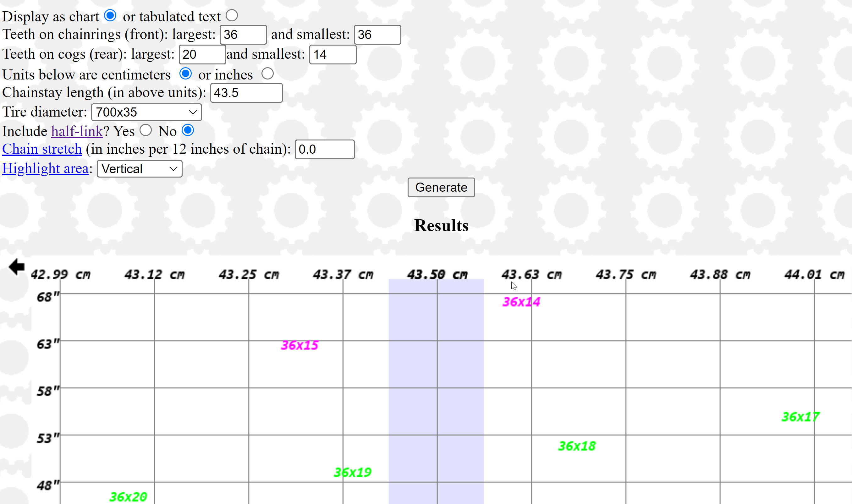Open the Tire diameter 700x35 dropdown
The image size is (852, 504).
click(146, 112)
